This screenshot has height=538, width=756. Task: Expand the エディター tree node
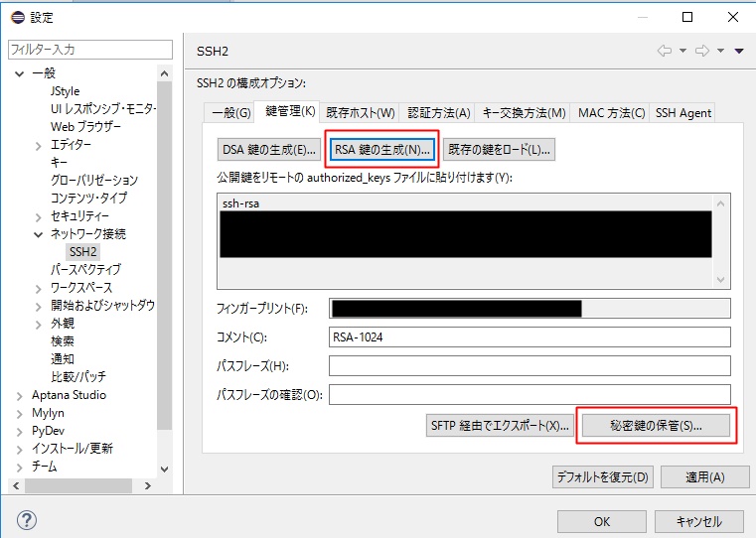(x=39, y=145)
